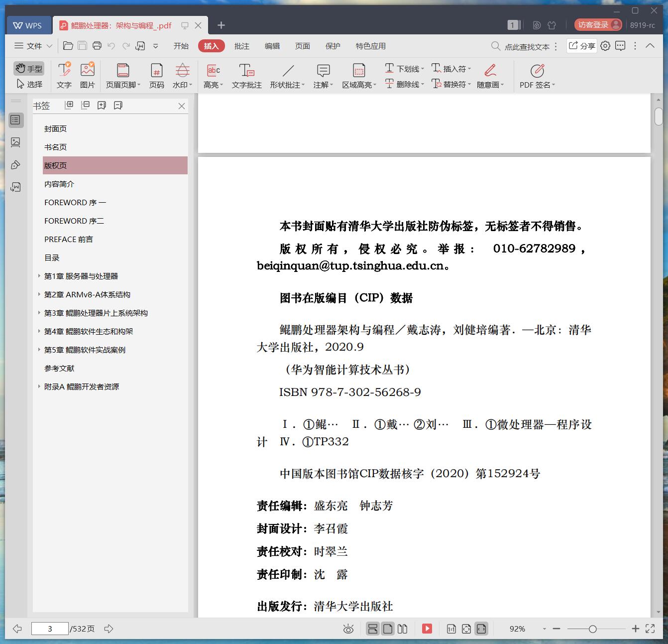Expand 第3章 鲲鹏处理器片上系统架构 bookmark

39,313
